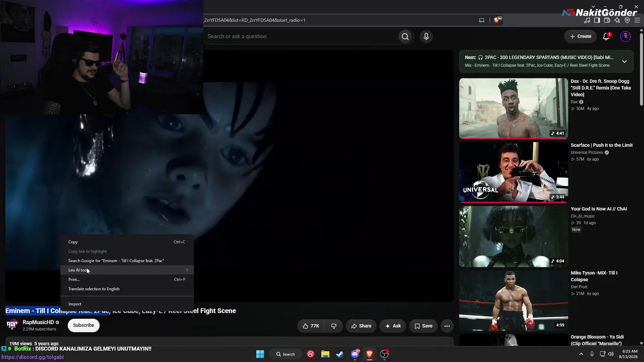Viewport: 644px width, 362px height.
Task: Open the install app icon in address bar
Action: [x=481, y=20]
